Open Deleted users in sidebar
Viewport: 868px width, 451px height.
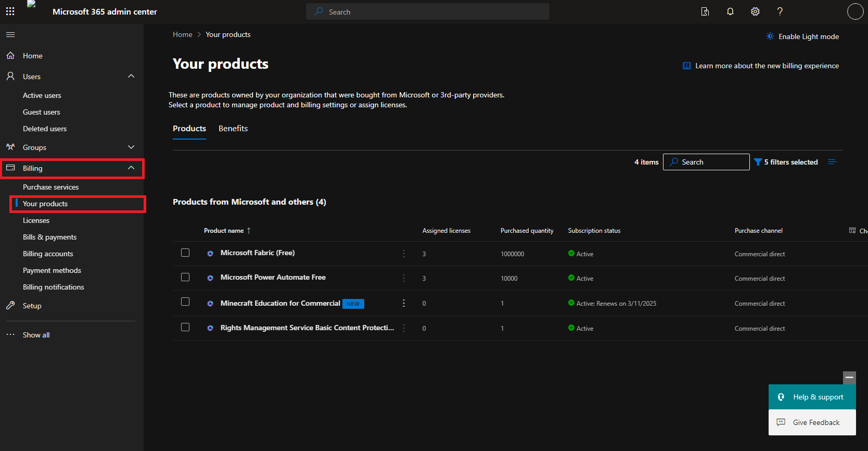[45, 129]
